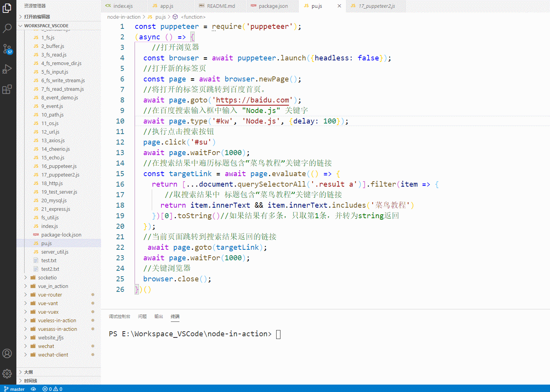Open the 输出 panel tab
This screenshot has width=550, height=392.
coord(159,316)
